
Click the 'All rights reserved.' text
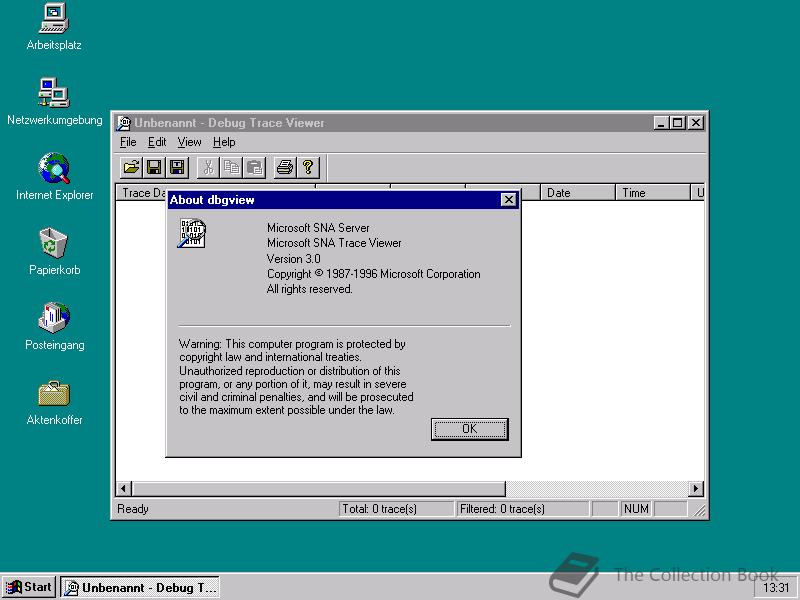coord(309,289)
